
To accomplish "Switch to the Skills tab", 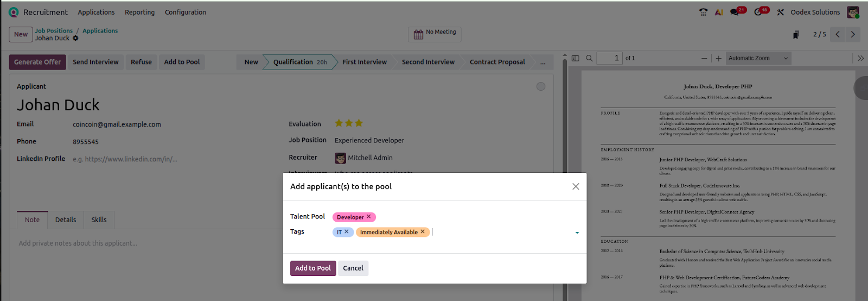I will (99, 220).
